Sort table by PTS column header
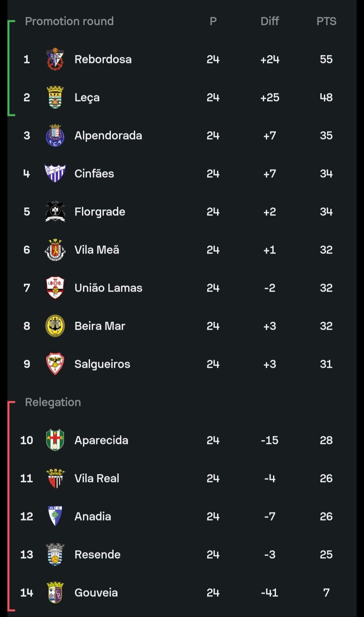Image resolution: width=364 pixels, height=617 pixels. pos(326,21)
